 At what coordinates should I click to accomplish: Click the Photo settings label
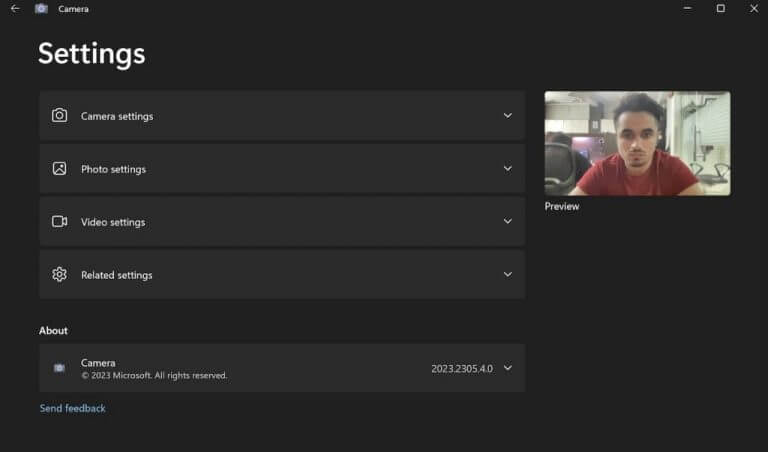coord(113,169)
